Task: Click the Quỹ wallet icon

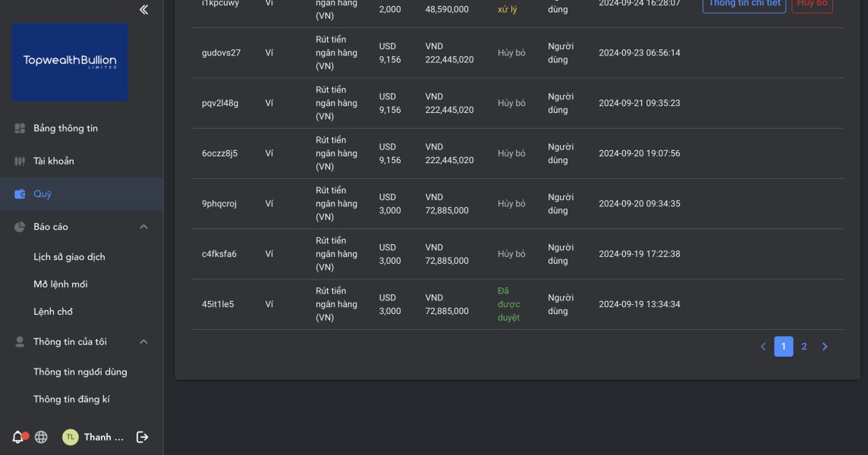Action: coord(20,194)
